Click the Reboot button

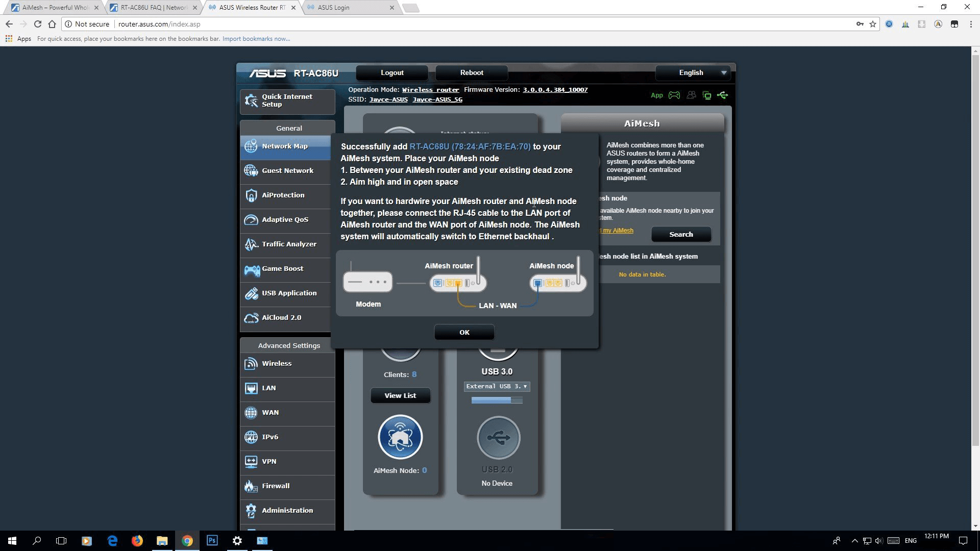pos(472,73)
